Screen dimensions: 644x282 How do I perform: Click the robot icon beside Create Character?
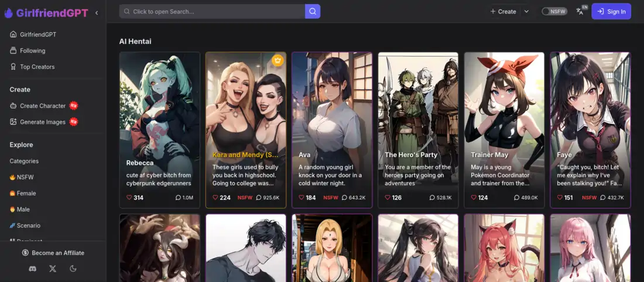(13, 106)
